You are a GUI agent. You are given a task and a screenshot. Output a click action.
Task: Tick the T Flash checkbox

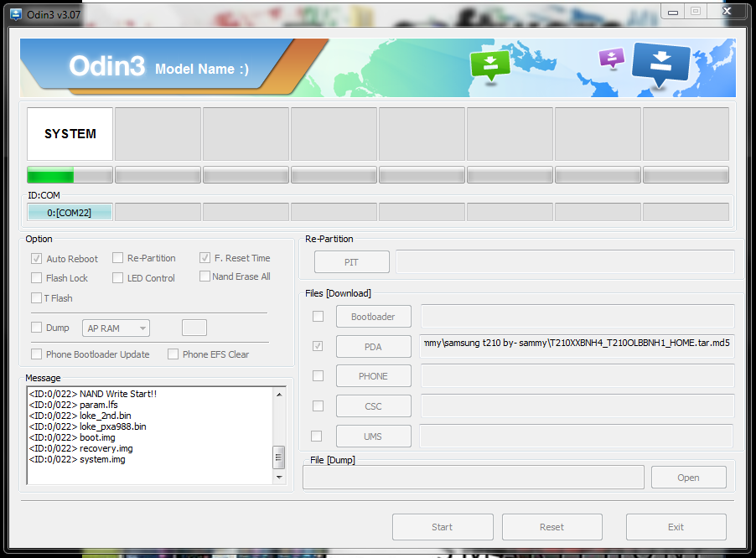tap(36, 297)
